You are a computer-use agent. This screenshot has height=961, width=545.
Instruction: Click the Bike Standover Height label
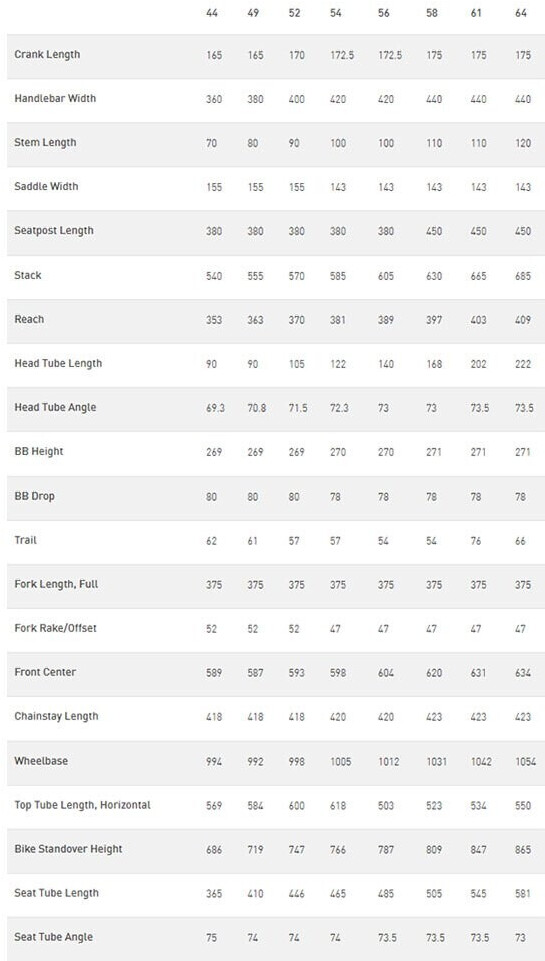tap(68, 849)
